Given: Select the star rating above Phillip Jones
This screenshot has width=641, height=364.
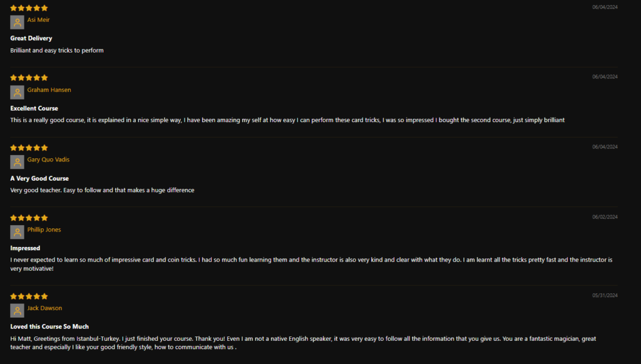Looking at the screenshot, I should [x=29, y=218].
